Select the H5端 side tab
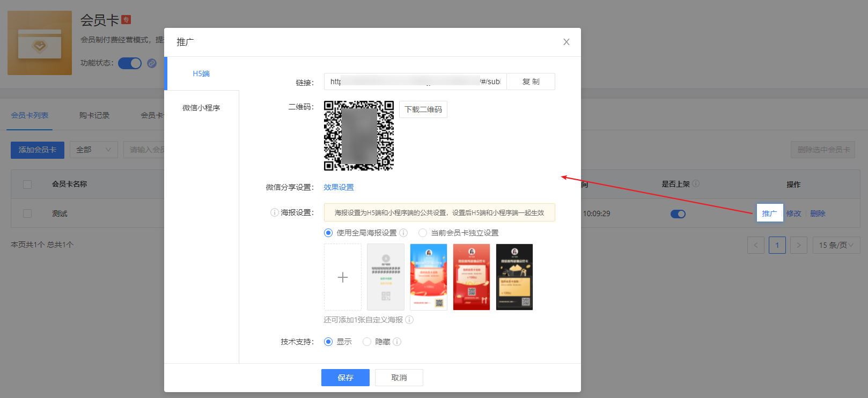This screenshot has height=398, width=868. point(202,73)
